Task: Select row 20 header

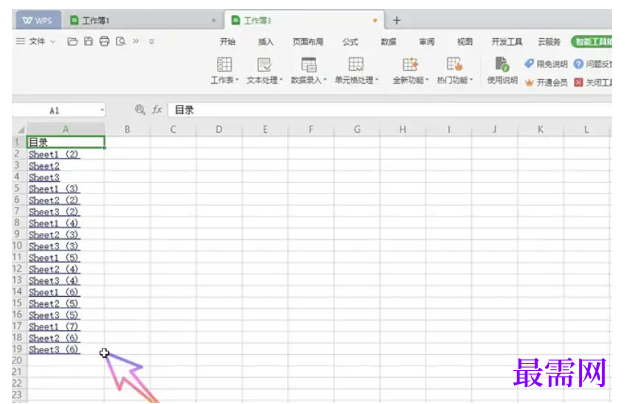Action: point(17,361)
